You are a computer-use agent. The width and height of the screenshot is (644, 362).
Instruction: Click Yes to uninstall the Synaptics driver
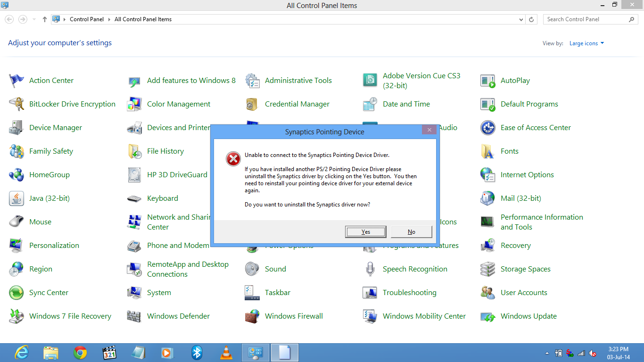coord(365,231)
